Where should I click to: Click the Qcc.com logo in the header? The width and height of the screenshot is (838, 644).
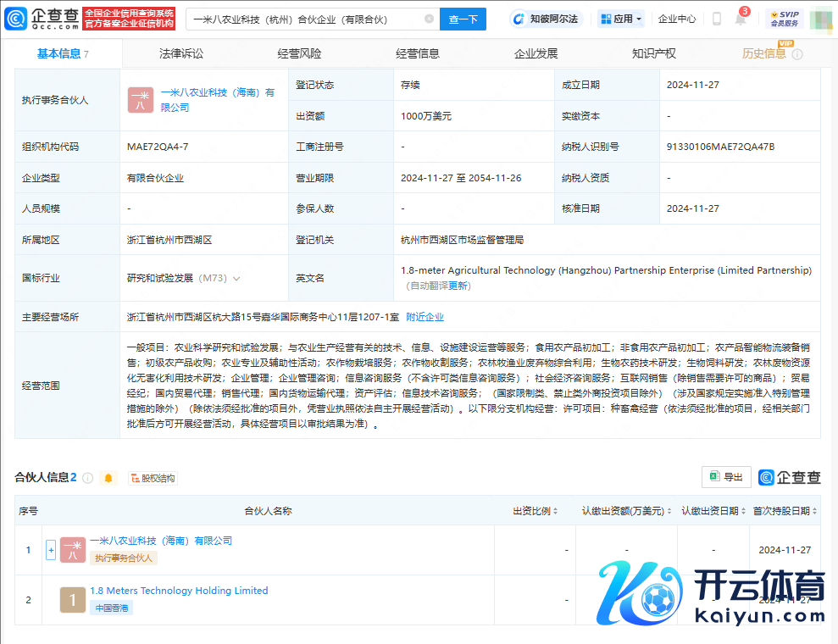click(x=42, y=18)
